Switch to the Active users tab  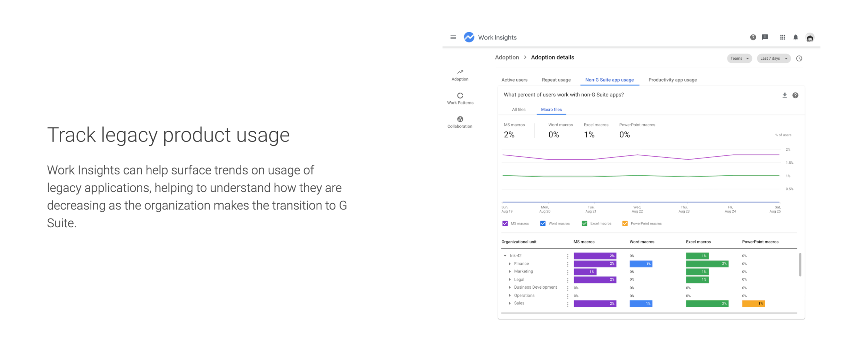click(x=514, y=80)
